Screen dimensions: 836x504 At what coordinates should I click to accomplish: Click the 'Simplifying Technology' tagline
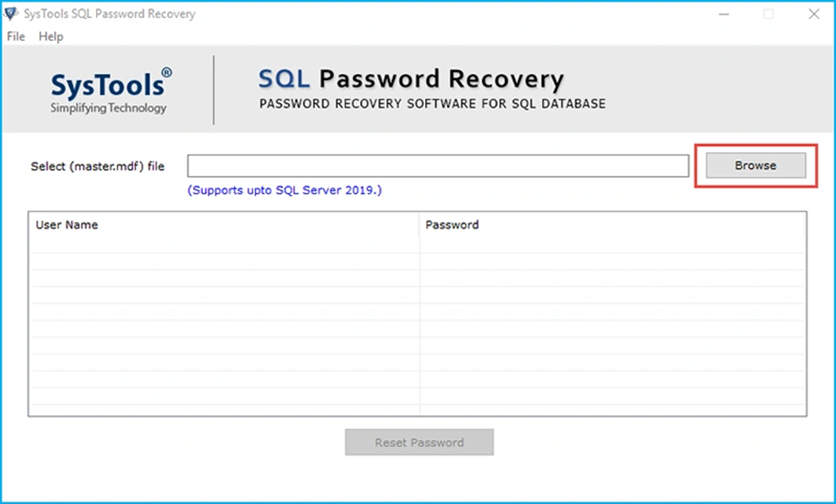109,108
